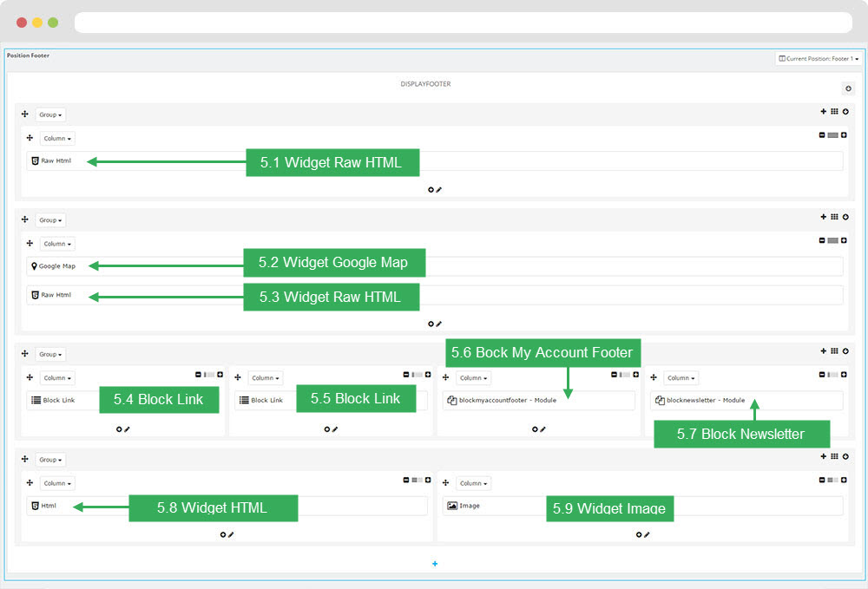Increase the width of the Image widget column

[x=844, y=480]
